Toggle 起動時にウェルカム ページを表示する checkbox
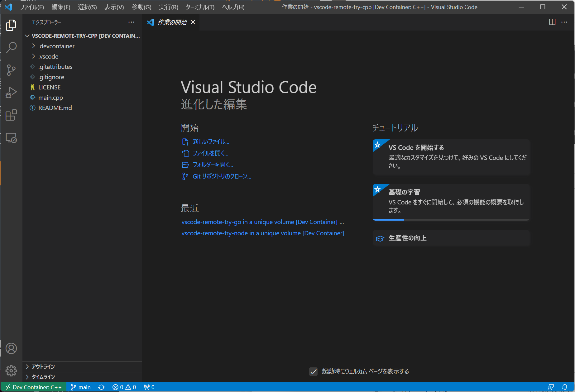 click(314, 371)
